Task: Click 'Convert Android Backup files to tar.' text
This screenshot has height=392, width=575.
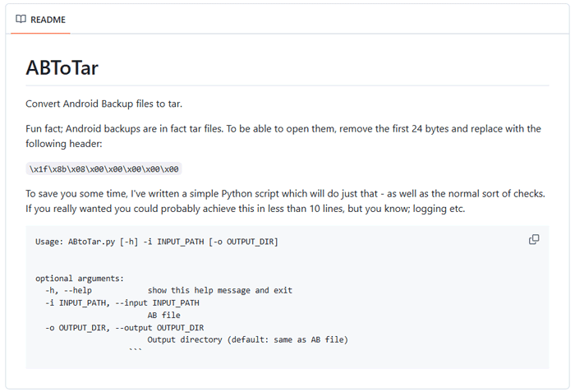Action: [x=103, y=104]
